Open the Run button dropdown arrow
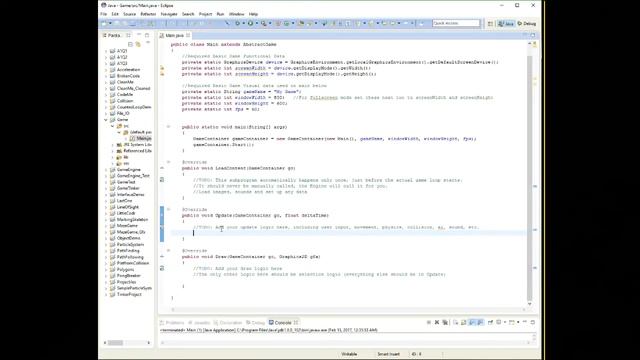 tap(256, 24)
